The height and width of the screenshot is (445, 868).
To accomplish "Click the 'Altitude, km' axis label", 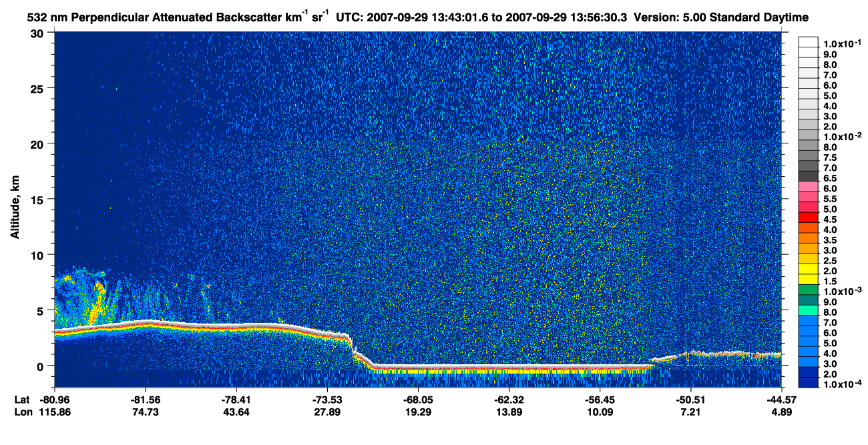I will 14,208.
